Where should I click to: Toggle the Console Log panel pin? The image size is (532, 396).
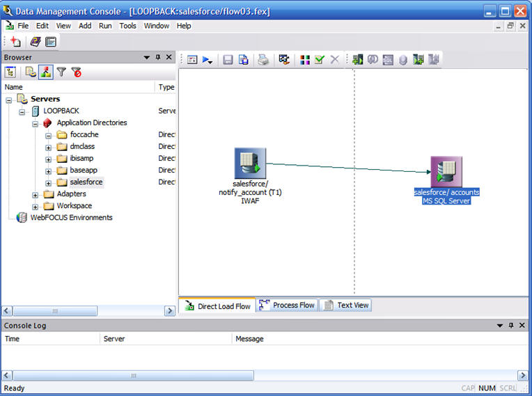511,325
